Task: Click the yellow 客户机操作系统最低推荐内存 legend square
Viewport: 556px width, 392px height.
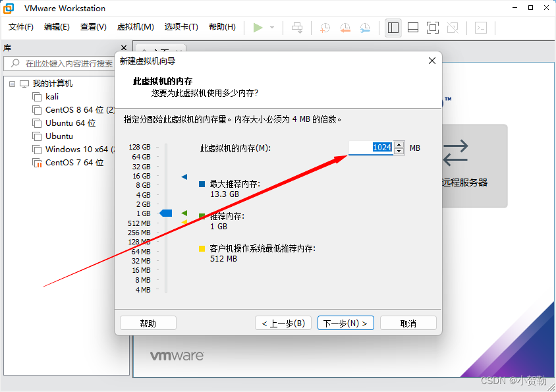Action: [x=202, y=248]
